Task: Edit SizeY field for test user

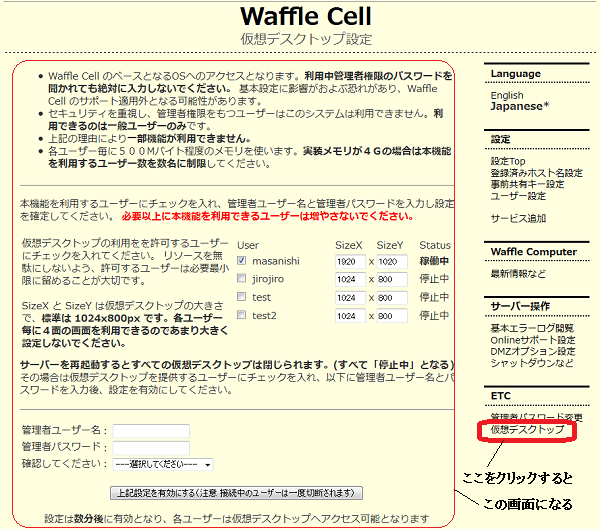Action: (392, 298)
